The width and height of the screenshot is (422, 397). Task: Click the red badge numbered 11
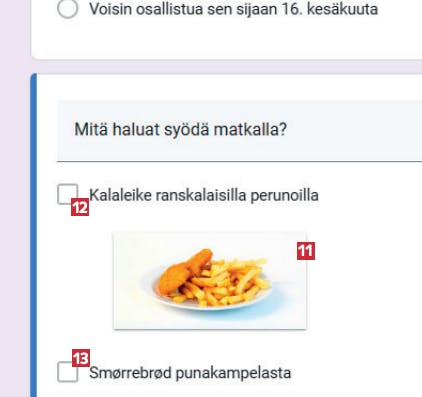306,251
